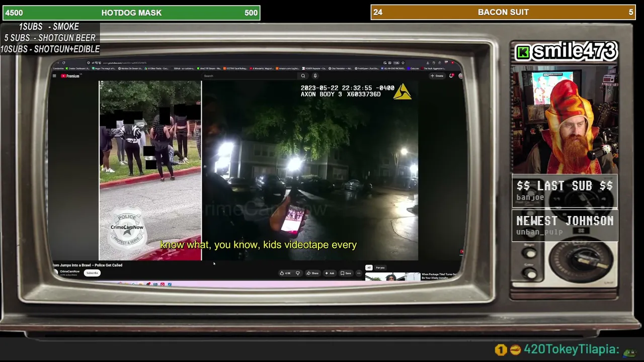Image resolution: width=644 pixels, height=362 pixels.
Task: Open the CrimeCamNow channel avatar
Action: [x=55, y=273]
